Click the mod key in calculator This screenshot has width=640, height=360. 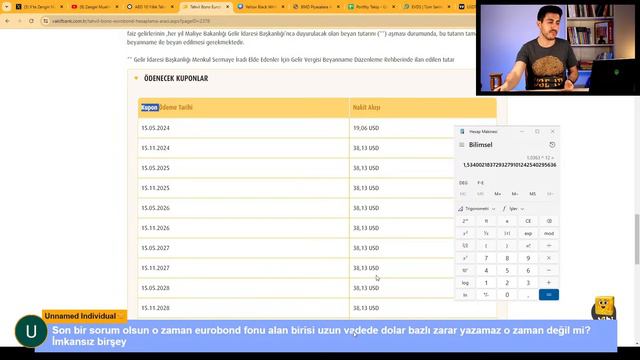click(549, 233)
